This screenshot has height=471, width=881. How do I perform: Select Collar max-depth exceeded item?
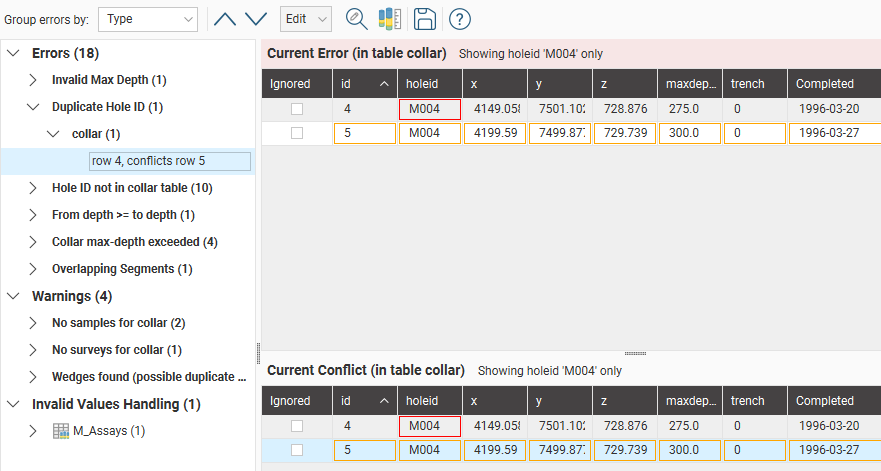(135, 241)
